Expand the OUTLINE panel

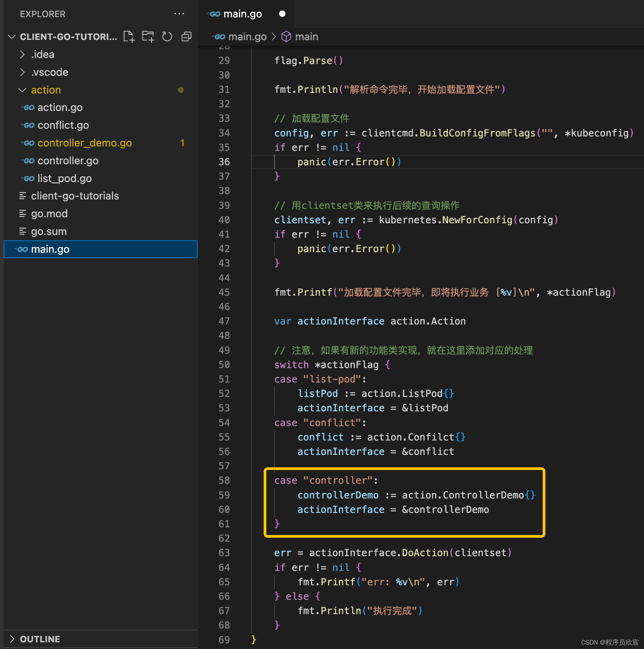12,639
